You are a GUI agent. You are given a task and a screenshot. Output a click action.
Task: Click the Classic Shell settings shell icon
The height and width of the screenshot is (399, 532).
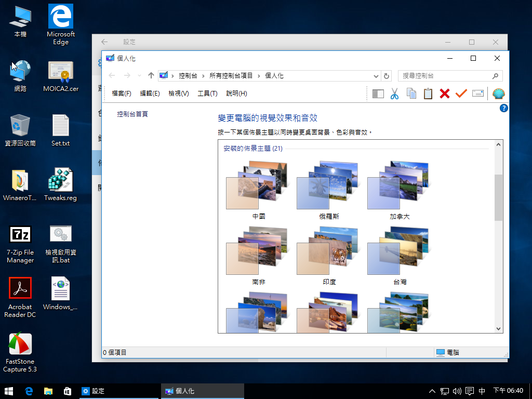[x=498, y=94]
